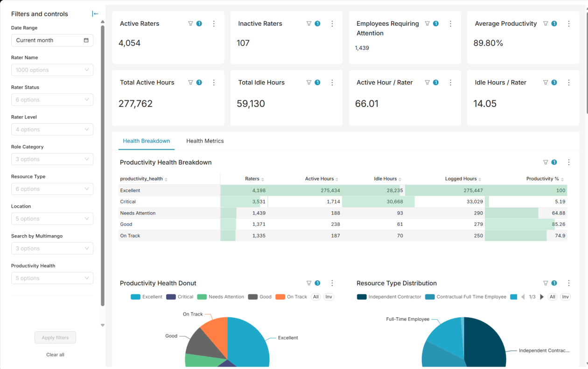Open the Active Raters card's kebab menu
Screen dimensions: 588x369
click(x=214, y=23)
